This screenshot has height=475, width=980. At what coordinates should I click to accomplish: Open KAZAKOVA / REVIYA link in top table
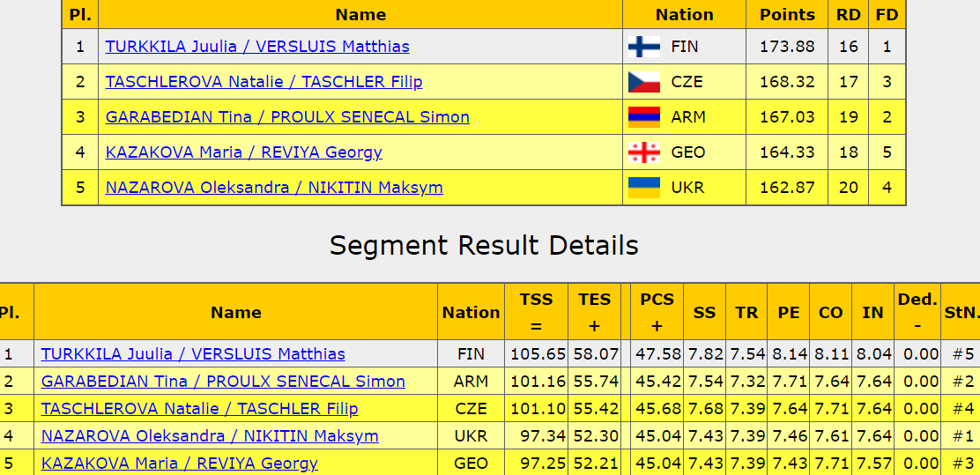coord(244,152)
